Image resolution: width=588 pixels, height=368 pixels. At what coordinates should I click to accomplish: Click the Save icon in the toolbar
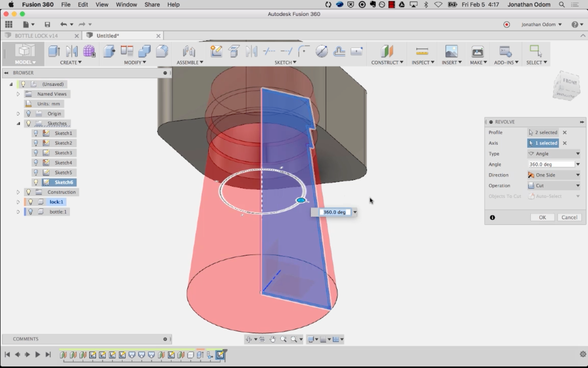click(x=47, y=25)
